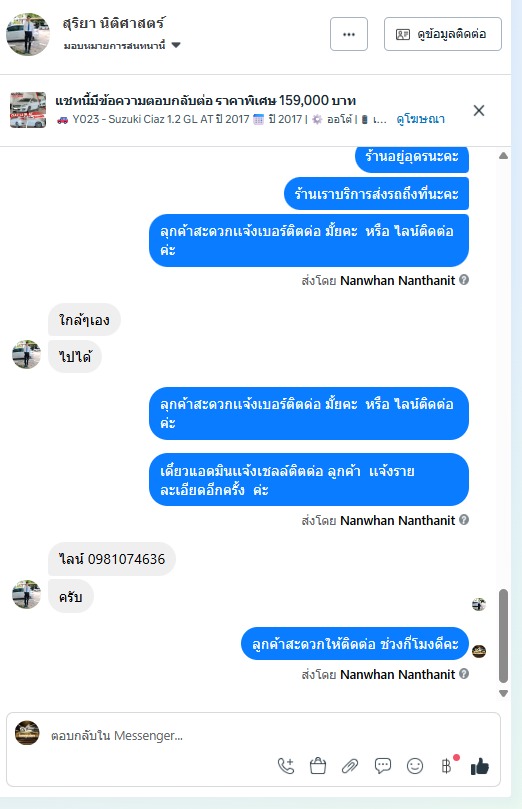Dismiss the Suzuki Ciaz ad banner
The height and width of the screenshot is (809, 522).
point(479,110)
